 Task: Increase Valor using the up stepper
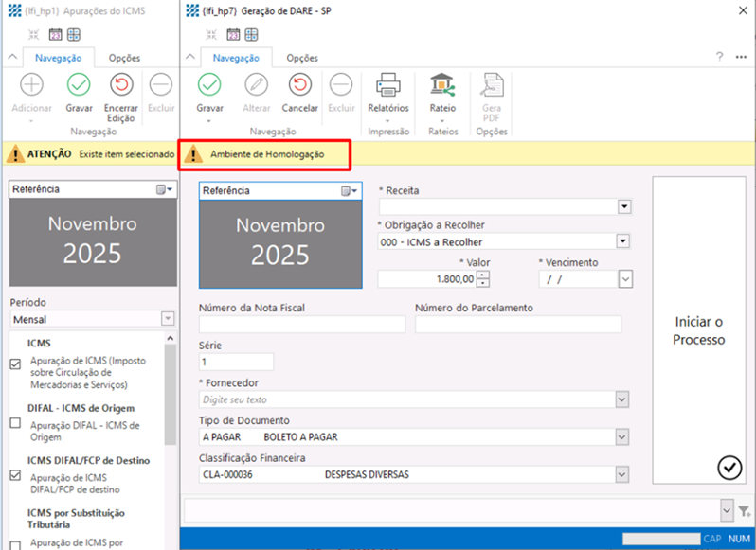coord(483,275)
